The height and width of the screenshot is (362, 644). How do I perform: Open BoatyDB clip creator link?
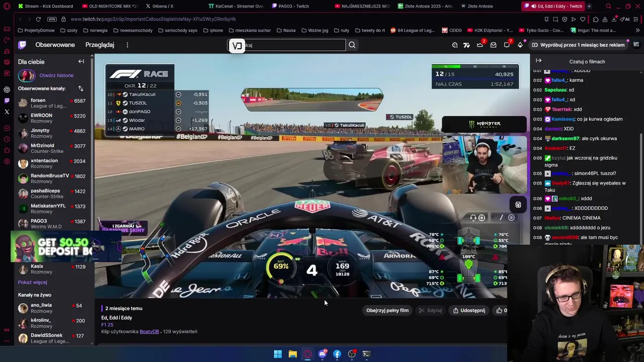(149, 331)
